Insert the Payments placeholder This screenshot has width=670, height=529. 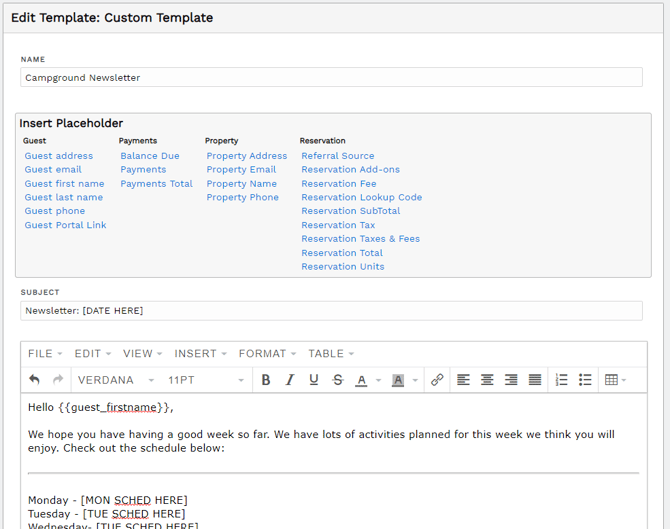click(143, 170)
